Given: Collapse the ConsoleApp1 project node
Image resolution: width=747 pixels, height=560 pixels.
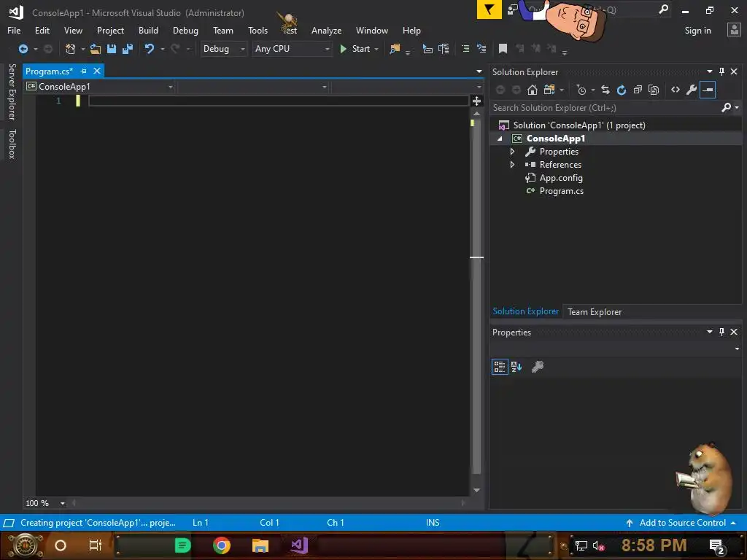Looking at the screenshot, I should [500, 139].
